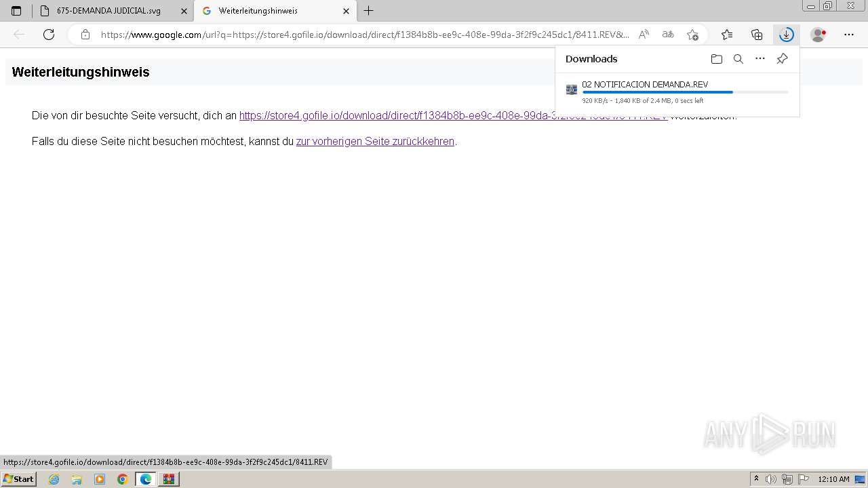Open a new tab with plus button

point(369,11)
